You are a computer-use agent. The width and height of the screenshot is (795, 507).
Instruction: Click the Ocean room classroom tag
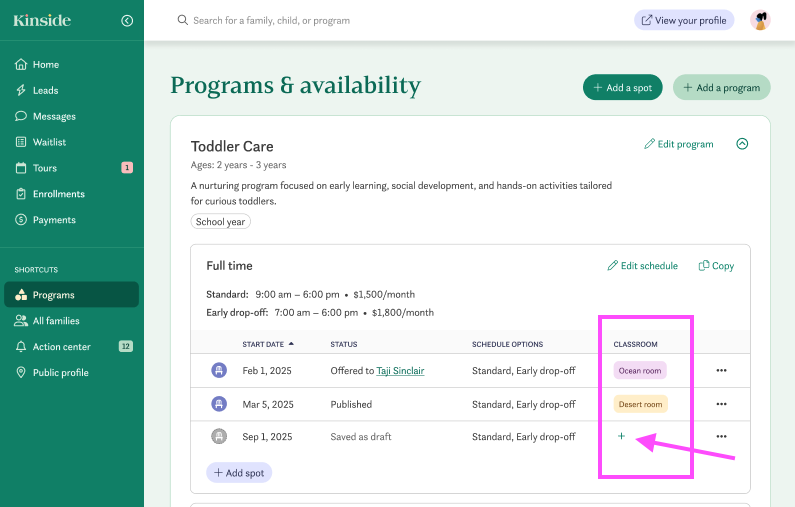[640, 371]
